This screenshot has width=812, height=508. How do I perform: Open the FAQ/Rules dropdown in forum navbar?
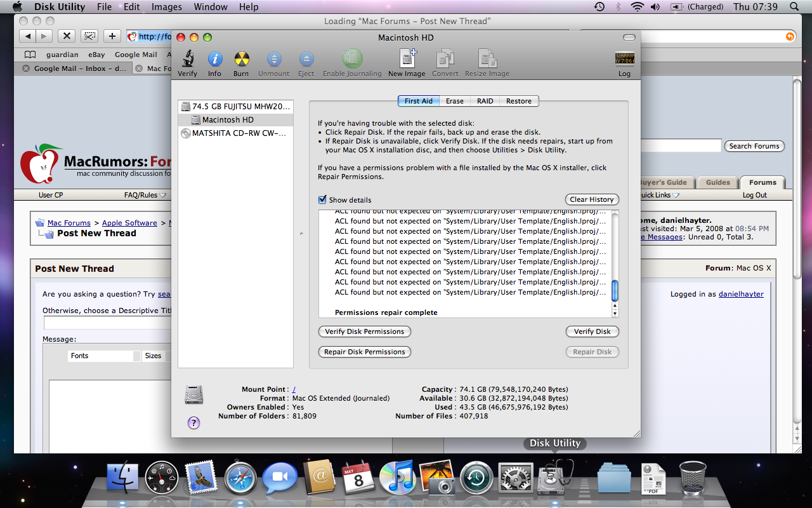click(x=145, y=195)
